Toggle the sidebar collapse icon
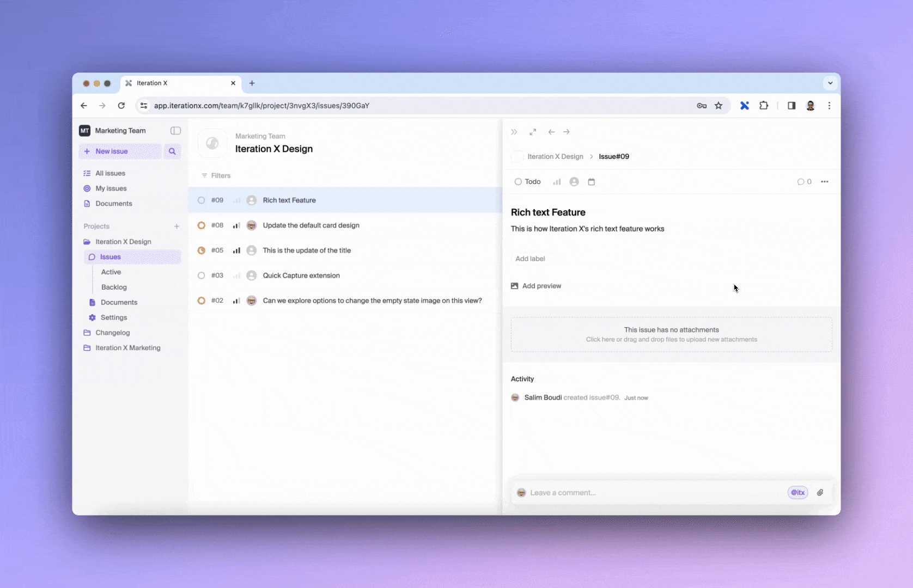Image resolution: width=913 pixels, height=588 pixels. pos(175,131)
